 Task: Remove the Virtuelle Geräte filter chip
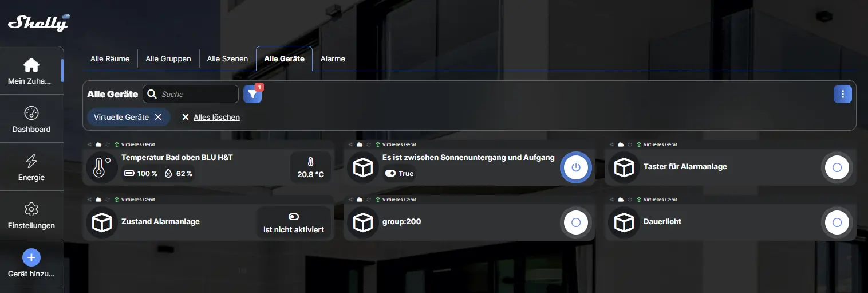click(158, 117)
